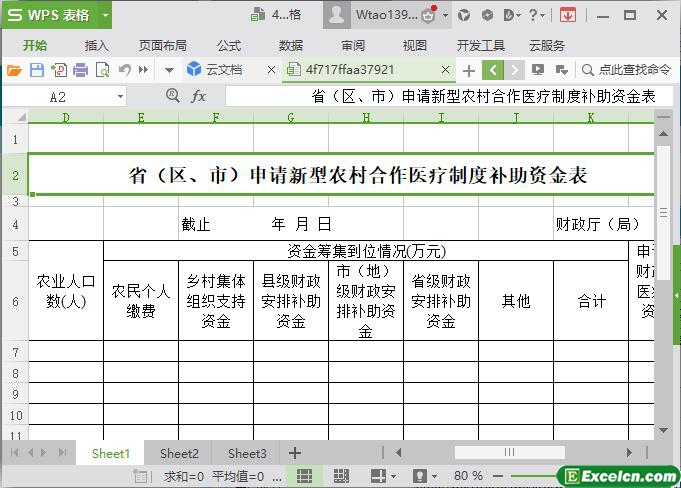Click the presentation display icon in toolbar

(x=538, y=69)
